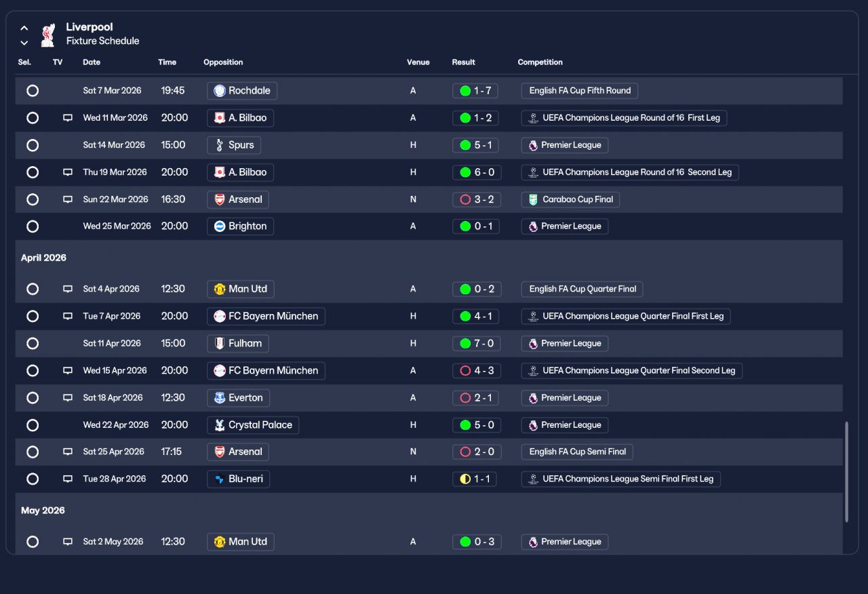Click the TV icon for the Carabao Cup Final
868x594 pixels.
click(x=68, y=199)
